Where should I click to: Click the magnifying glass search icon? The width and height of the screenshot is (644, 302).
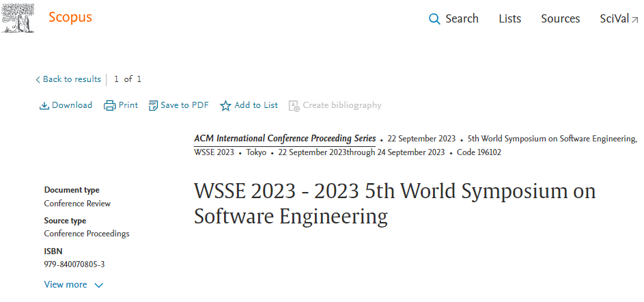(434, 19)
